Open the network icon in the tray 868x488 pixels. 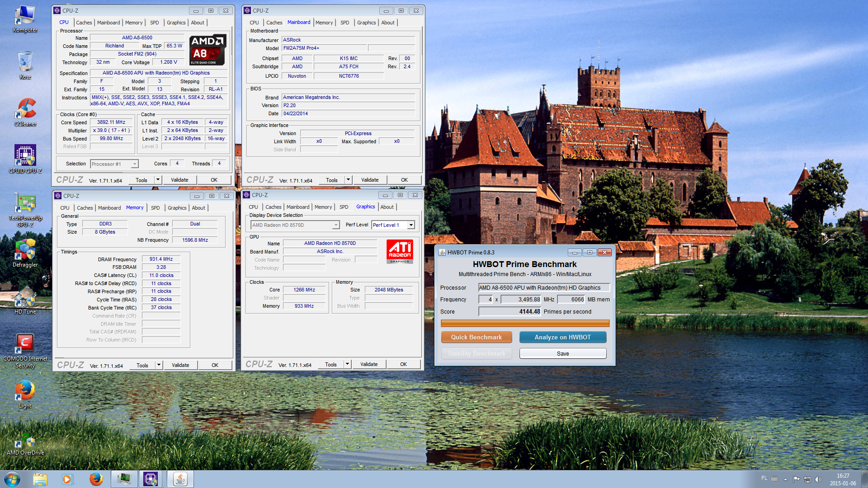coord(807,479)
